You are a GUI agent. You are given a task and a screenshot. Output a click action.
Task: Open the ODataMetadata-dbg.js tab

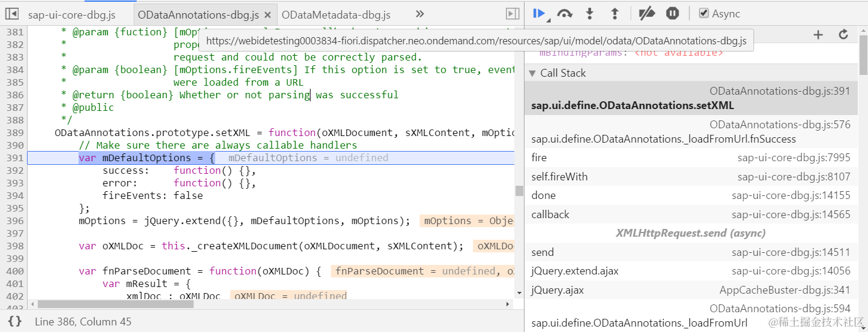[336, 14]
